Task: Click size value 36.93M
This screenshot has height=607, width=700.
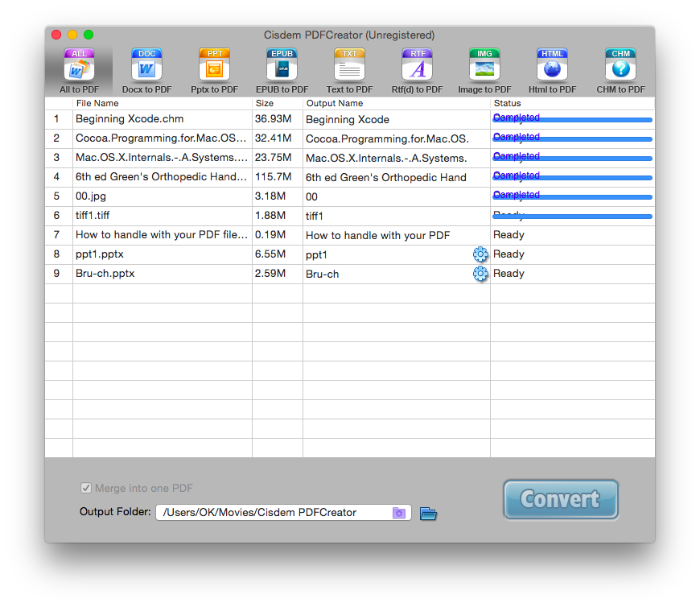Action: [274, 119]
